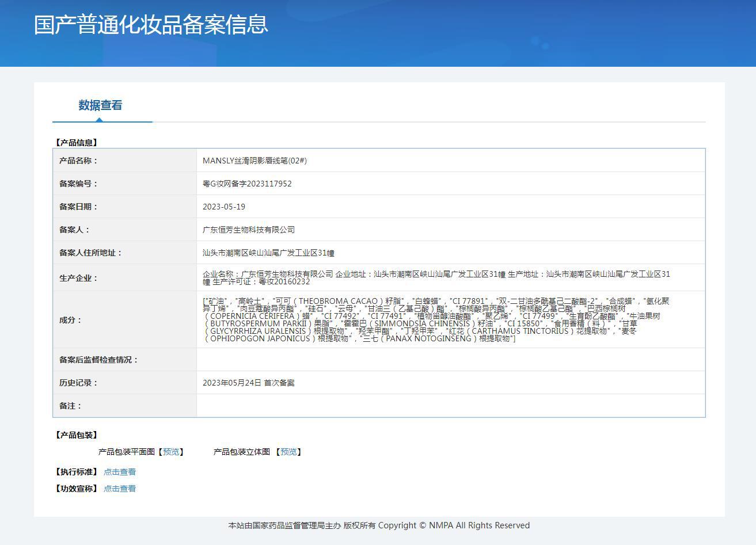Click the NMPA copyright footer text

379,525
